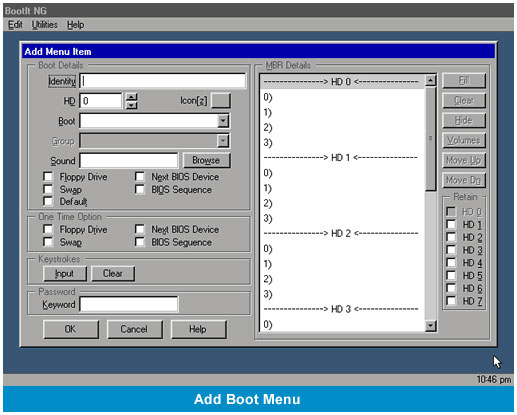Click the 10:46 pm clock

tap(494, 379)
